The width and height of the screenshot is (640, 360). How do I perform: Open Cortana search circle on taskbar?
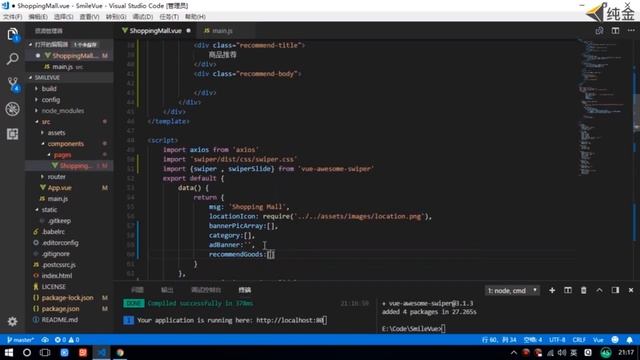click(27, 353)
